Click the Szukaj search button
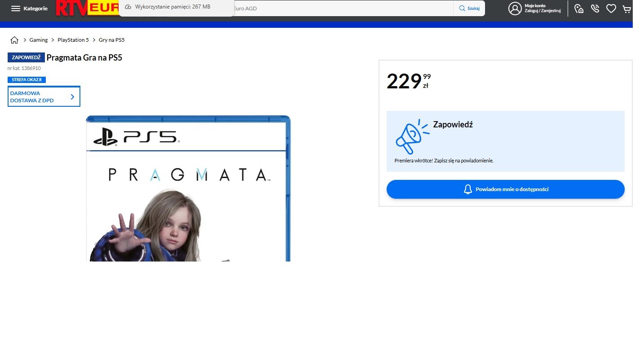 point(469,9)
